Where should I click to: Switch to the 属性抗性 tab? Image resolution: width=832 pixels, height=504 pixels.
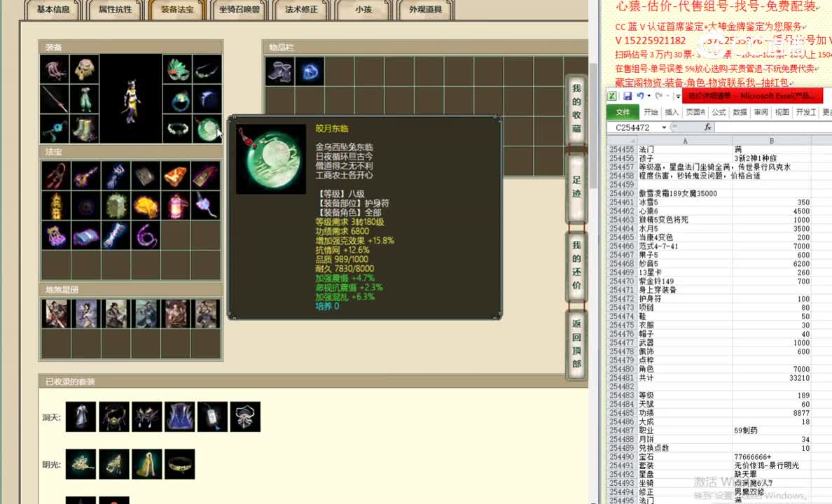coord(115,10)
